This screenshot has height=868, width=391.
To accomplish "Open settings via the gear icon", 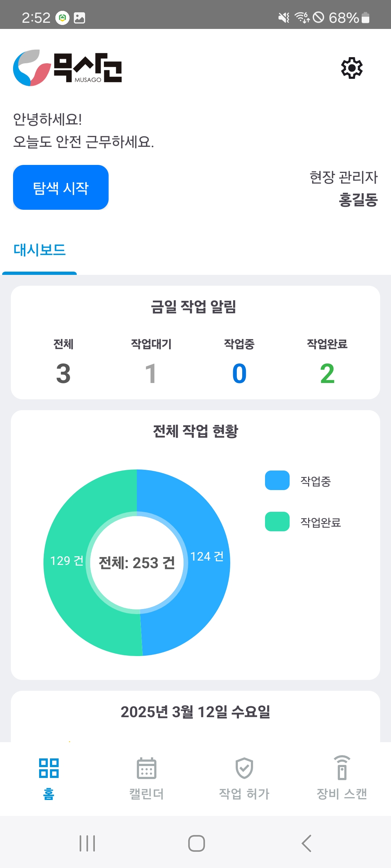I will point(352,68).
